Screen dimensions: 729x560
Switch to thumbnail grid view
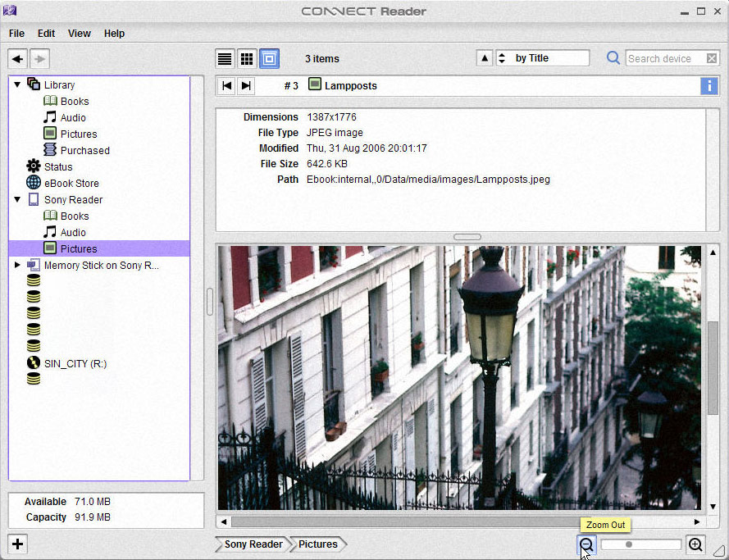coord(247,58)
